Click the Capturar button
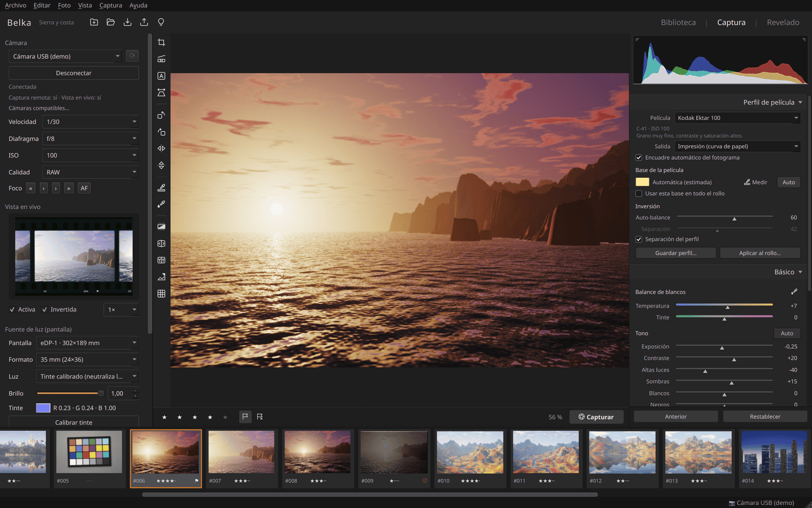 click(596, 417)
